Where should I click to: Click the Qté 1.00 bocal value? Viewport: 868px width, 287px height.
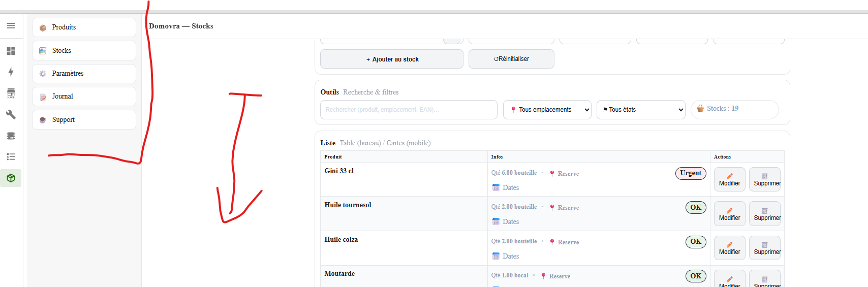tap(510, 275)
